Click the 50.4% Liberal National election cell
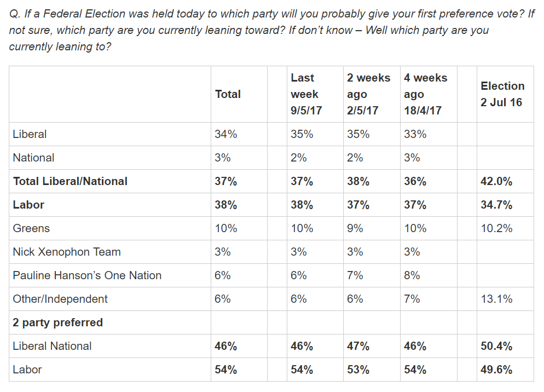The image size is (544, 392). coord(496,346)
